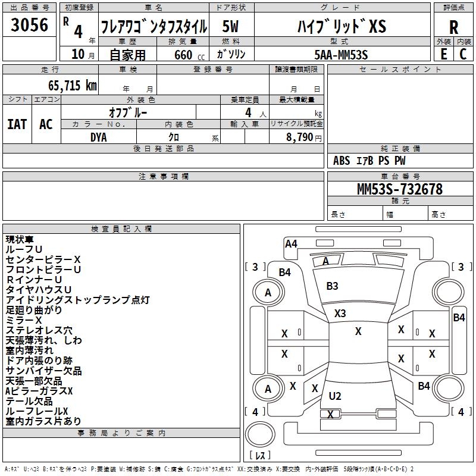Select the inspector note ルーフU

24,249
